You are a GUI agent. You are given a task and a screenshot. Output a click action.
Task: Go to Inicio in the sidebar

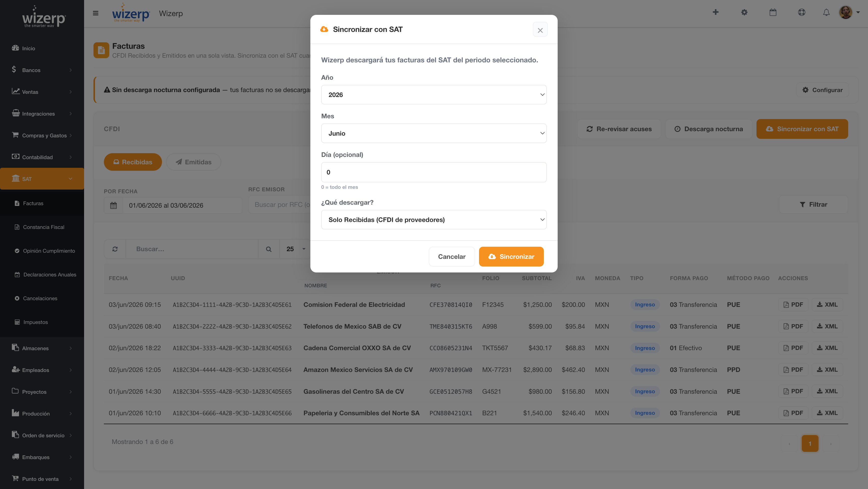click(42, 48)
